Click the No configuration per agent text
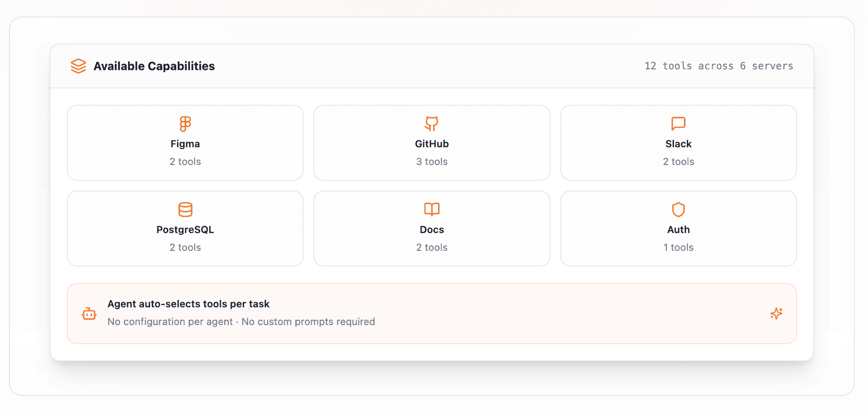Screen dimensions: 868x415 [x=170, y=322]
